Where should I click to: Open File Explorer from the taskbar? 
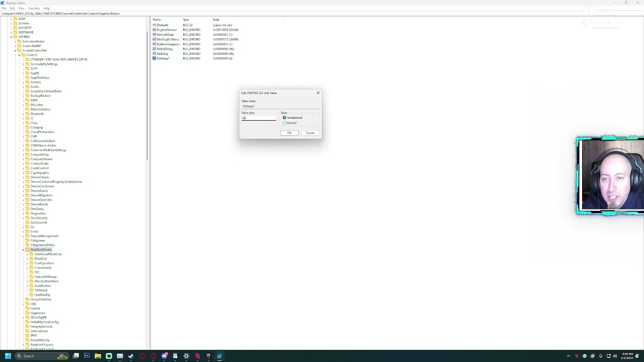98,356
